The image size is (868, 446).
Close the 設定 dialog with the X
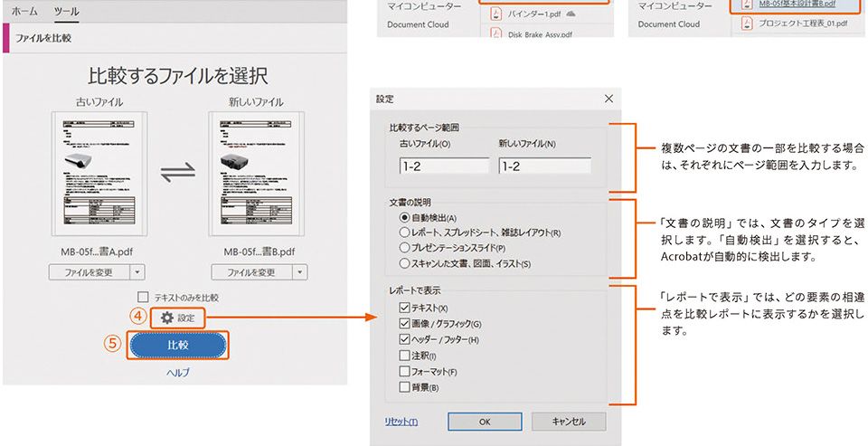[x=609, y=99]
